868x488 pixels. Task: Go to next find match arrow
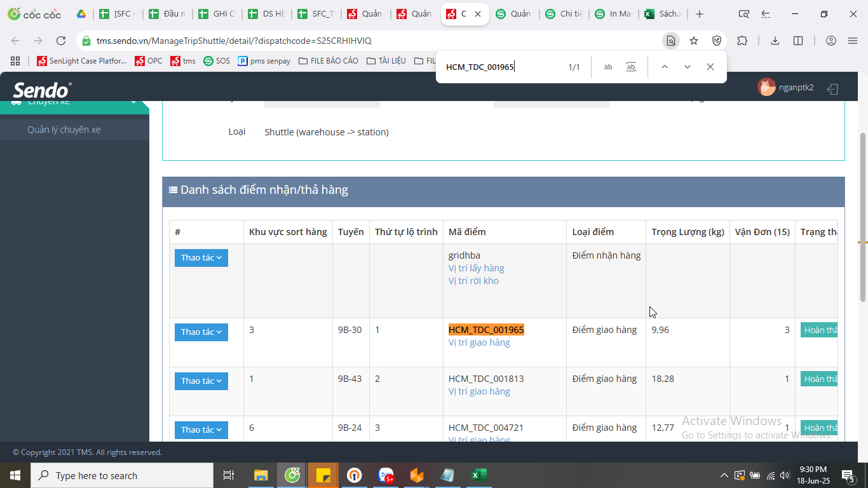pos(688,67)
